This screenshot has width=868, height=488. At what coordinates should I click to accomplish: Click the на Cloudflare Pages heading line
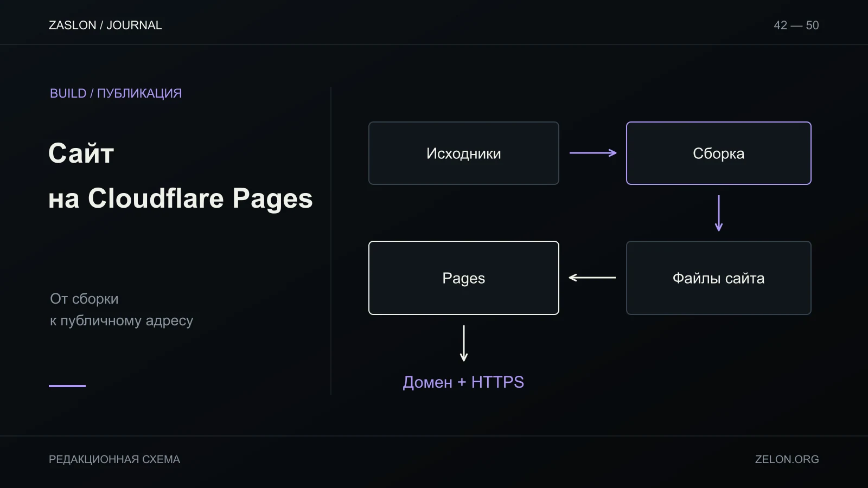click(x=181, y=199)
